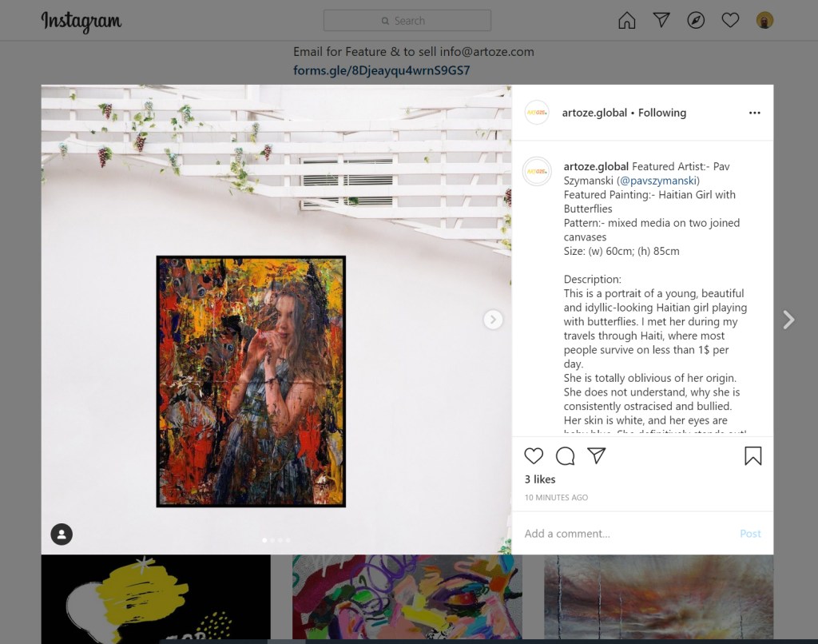Click the Following button next to artoze.global

(662, 113)
